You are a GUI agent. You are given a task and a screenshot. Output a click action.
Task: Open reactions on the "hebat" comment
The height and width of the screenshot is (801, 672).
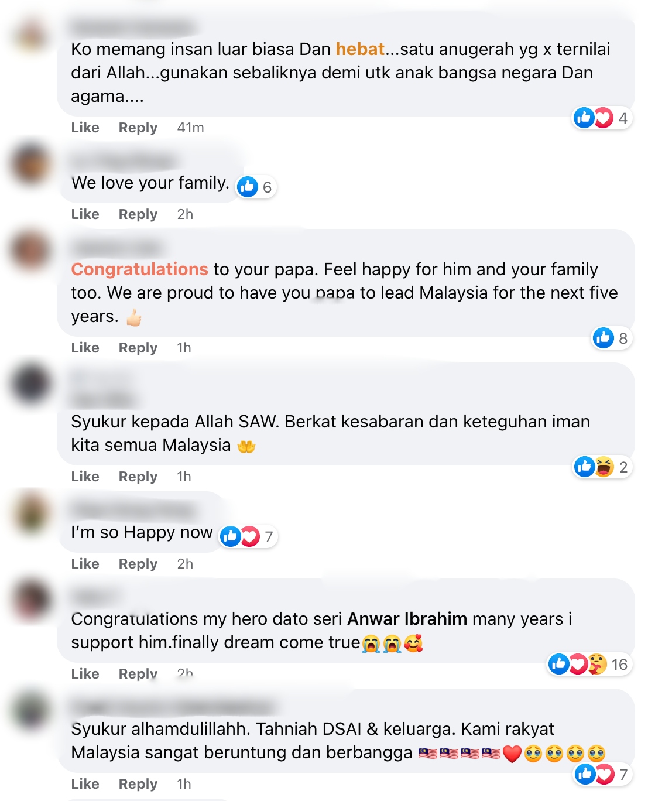click(602, 118)
